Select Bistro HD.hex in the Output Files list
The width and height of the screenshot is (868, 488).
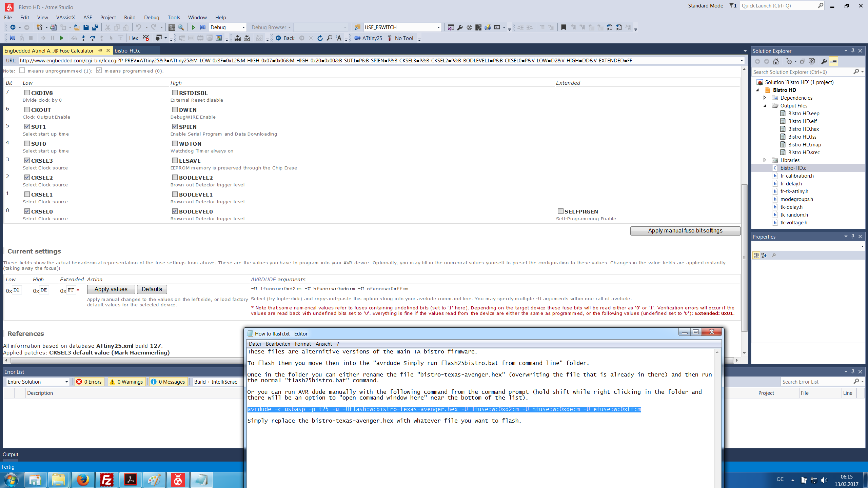pyautogui.click(x=803, y=129)
